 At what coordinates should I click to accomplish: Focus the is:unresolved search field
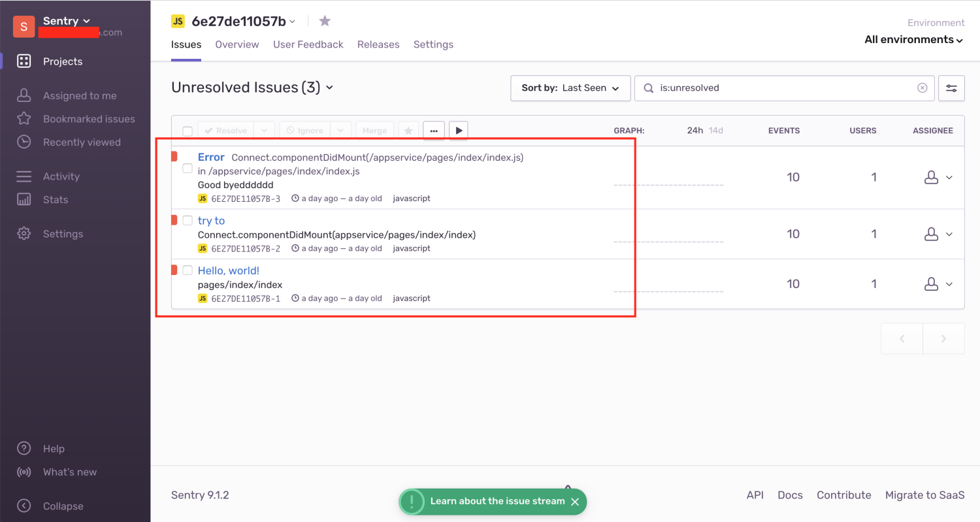point(783,88)
